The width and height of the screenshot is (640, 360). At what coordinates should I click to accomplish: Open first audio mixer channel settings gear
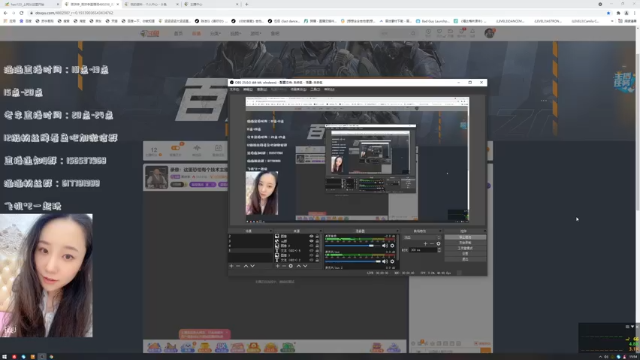click(x=392, y=246)
